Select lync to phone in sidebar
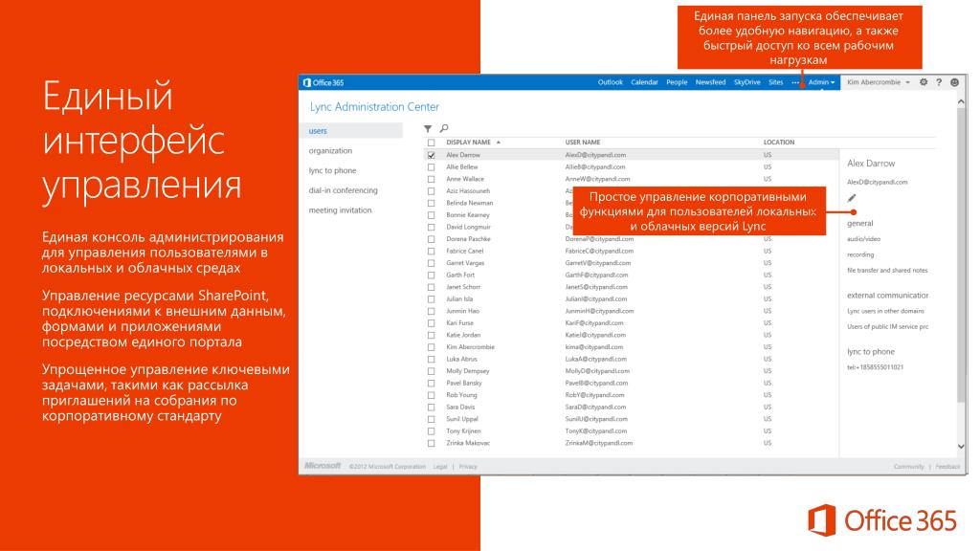This screenshot has width=980, height=551. [332, 170]
